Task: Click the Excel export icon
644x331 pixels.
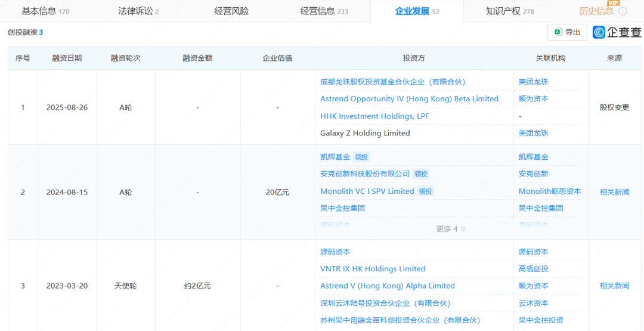Action: 558,32
